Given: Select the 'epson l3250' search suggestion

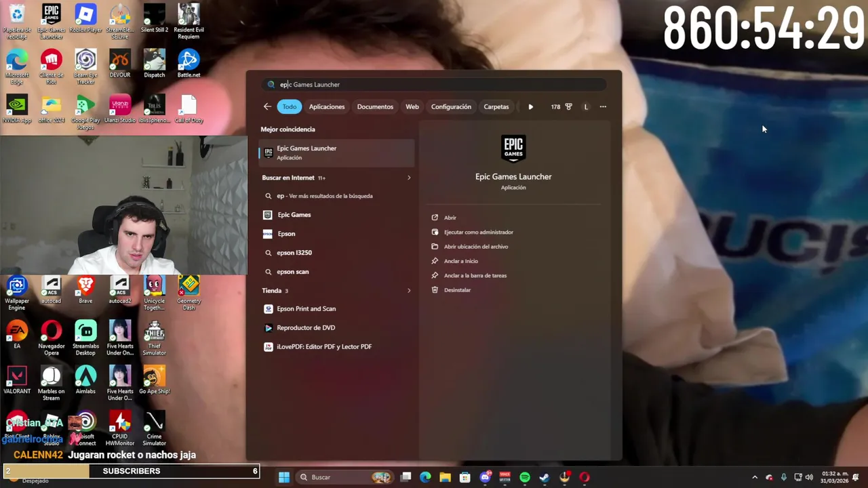Looking at the screenshot, I should (x=337, y=253).
